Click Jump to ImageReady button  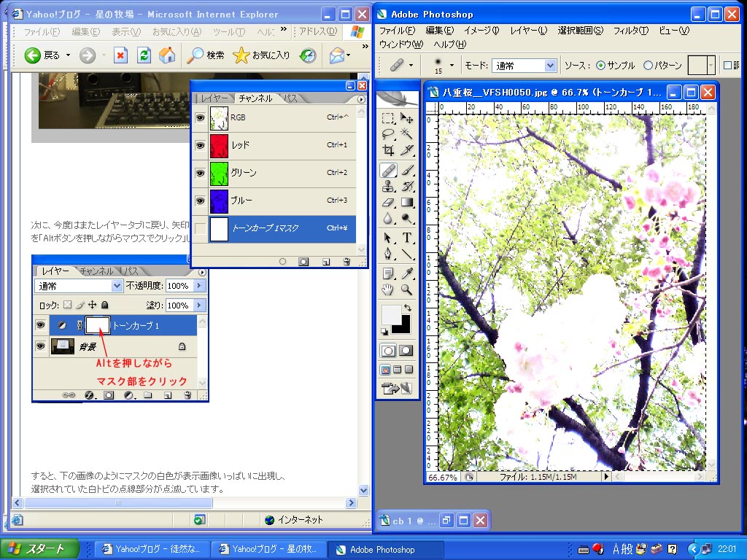tap(397, 389)
